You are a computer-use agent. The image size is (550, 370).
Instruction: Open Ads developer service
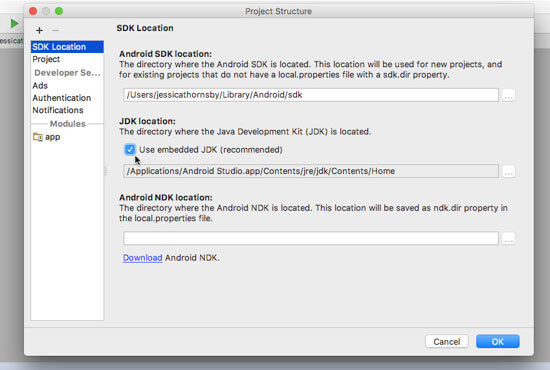point(40,86)
